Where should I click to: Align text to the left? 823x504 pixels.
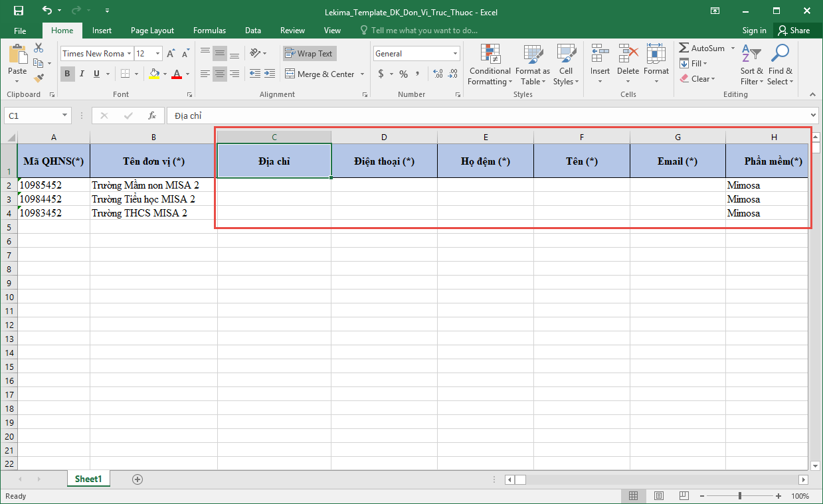(205, 74)
